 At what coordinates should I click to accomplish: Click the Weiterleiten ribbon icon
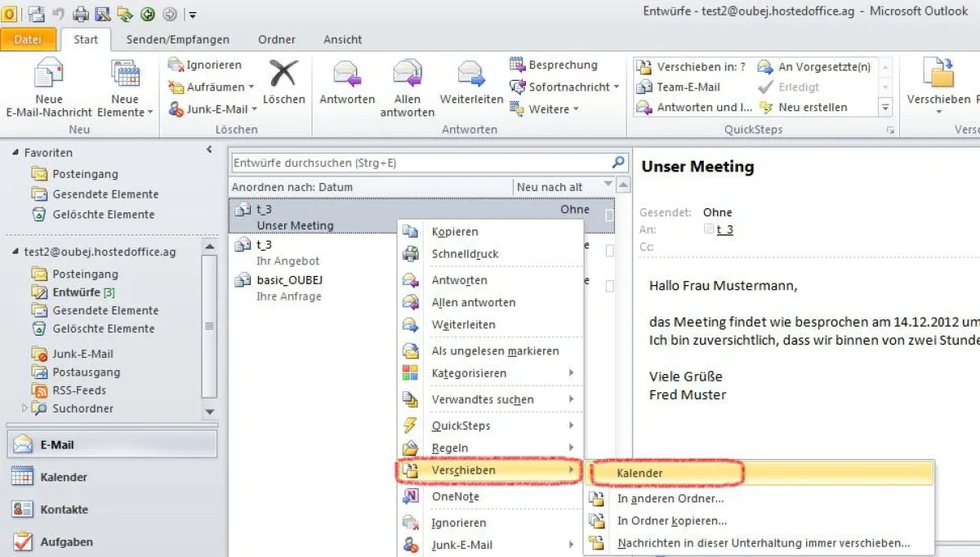click(471, 74)
